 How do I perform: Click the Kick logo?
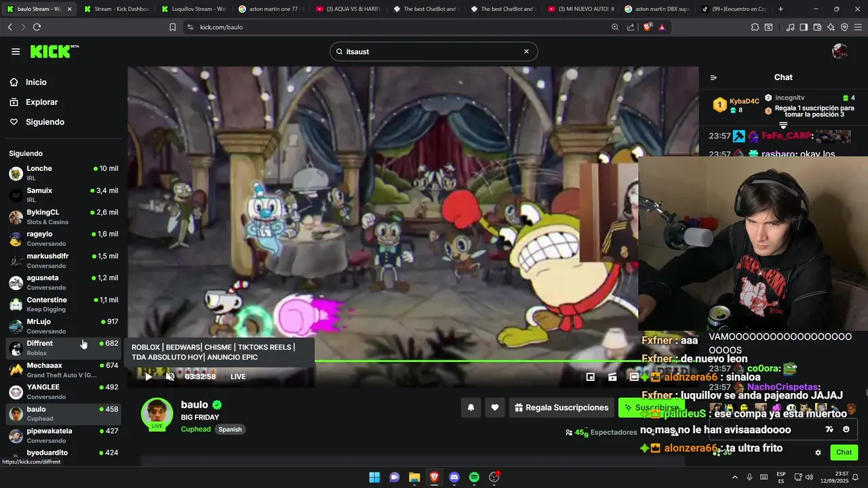(54, 52)
